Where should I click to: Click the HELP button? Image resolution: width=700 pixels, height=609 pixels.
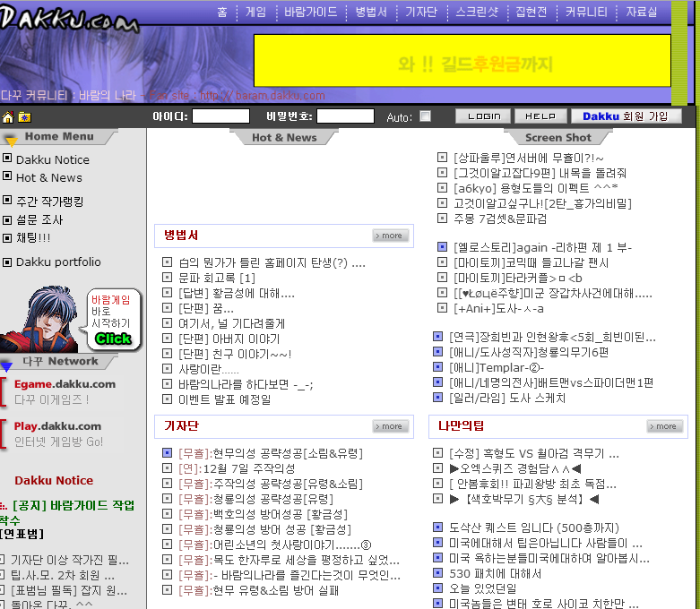(x=540, y=116)
